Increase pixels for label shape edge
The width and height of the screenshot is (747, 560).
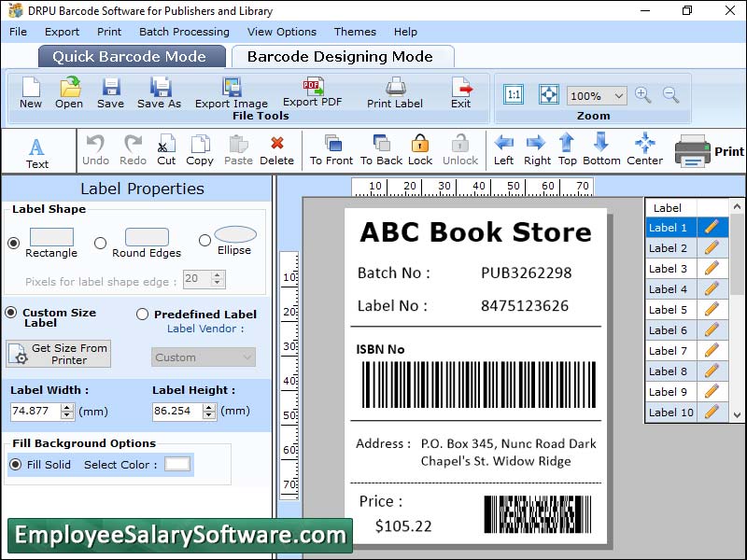click(218, 274)
